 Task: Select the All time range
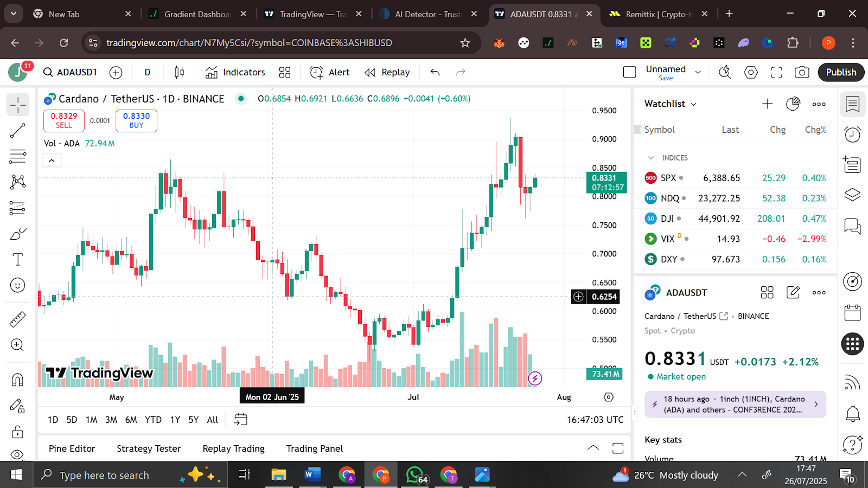pos(213,420)
